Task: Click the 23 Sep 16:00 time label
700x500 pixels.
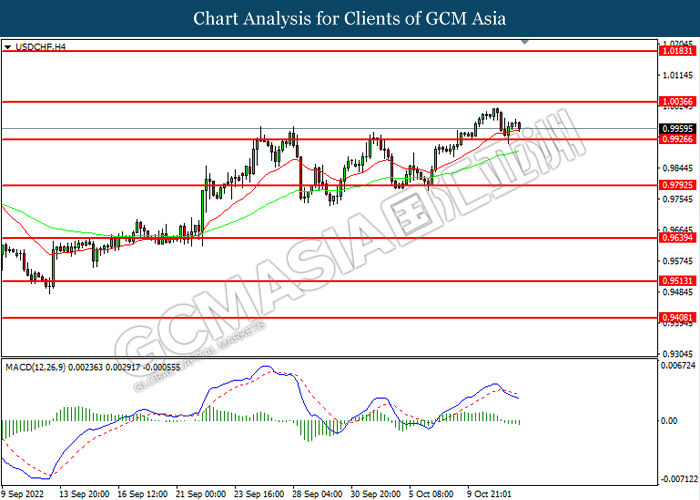Action: click(259, 494)
